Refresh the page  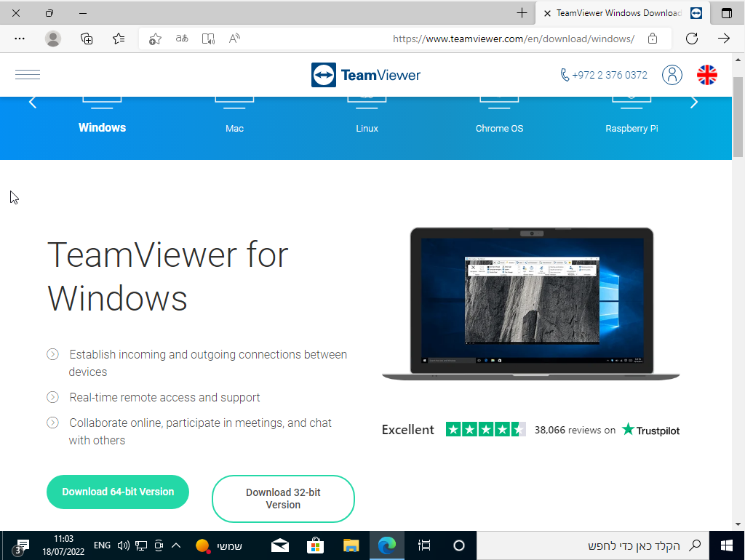(x=692, y=39)
